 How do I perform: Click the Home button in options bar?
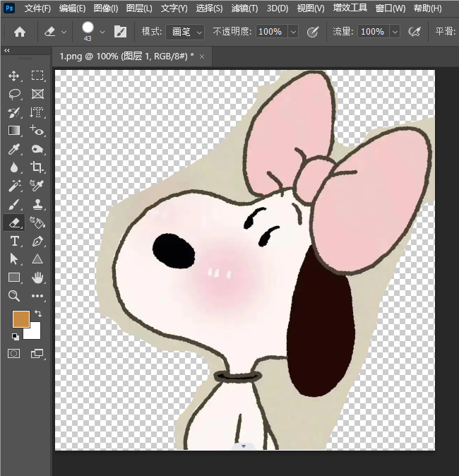20,32
